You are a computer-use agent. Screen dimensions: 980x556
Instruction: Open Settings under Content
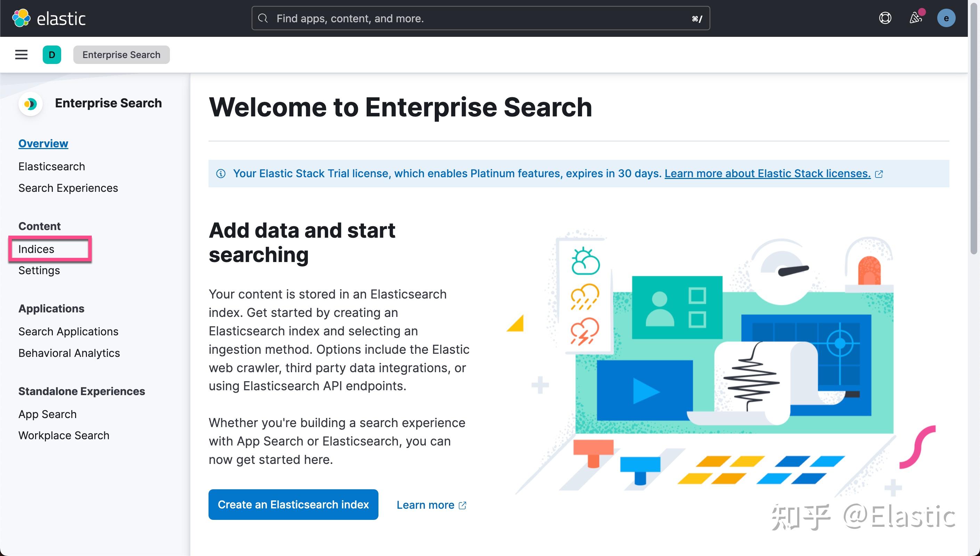click(39, 270)
